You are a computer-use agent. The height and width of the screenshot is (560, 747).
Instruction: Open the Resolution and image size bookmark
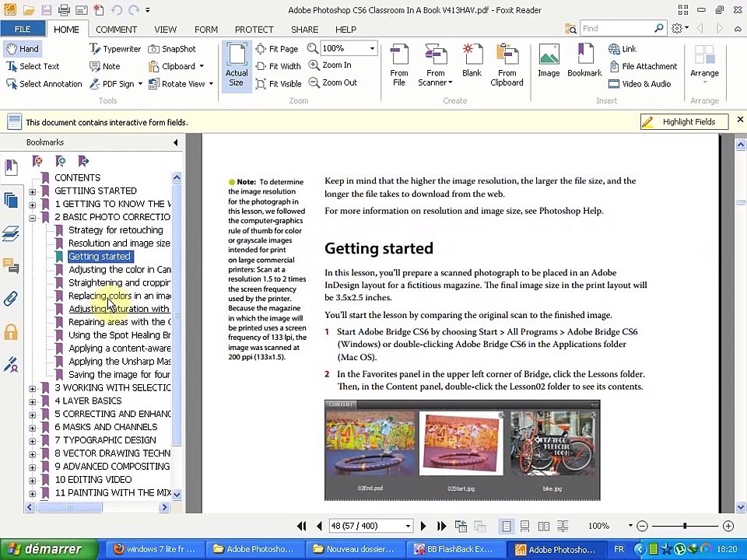tap(118, 243)
